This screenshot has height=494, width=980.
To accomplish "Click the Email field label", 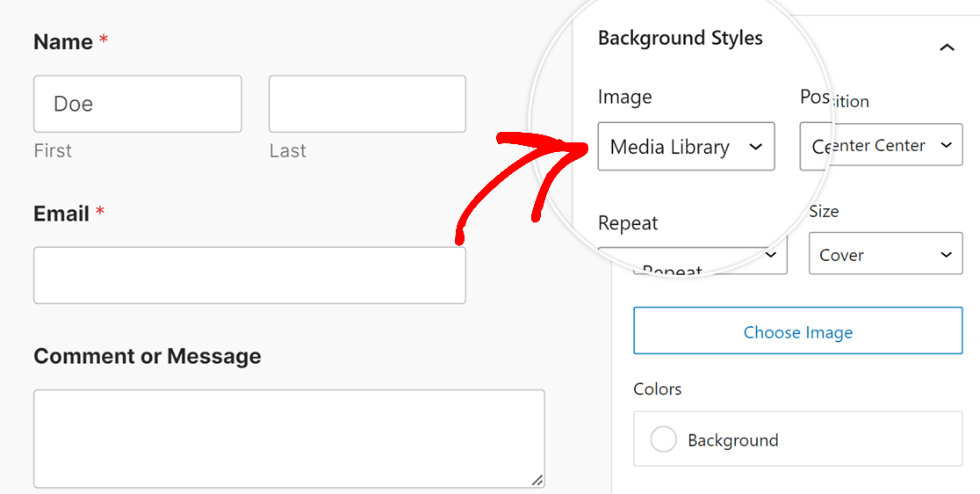I will tap(61, 214).
